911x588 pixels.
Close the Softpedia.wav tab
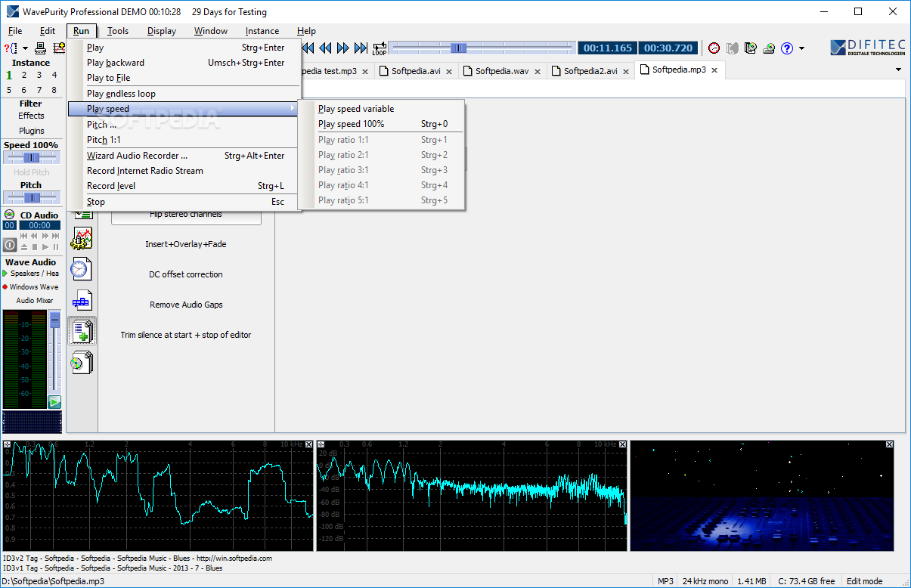pos(538,71)
